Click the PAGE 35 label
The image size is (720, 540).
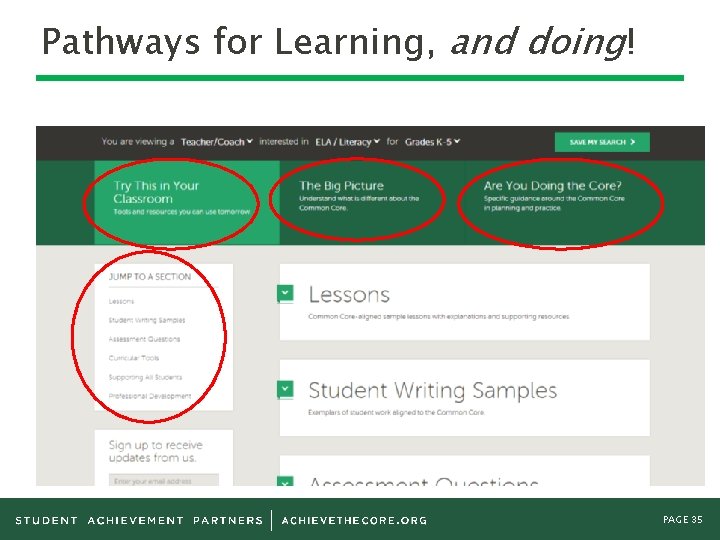pyautogui.click(x=682, y=519)
